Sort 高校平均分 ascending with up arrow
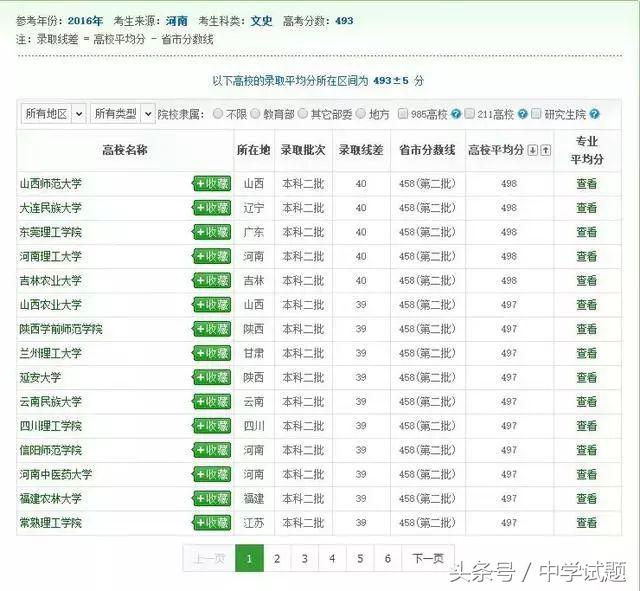Viewport: 640px width, 591px height. 546,150
